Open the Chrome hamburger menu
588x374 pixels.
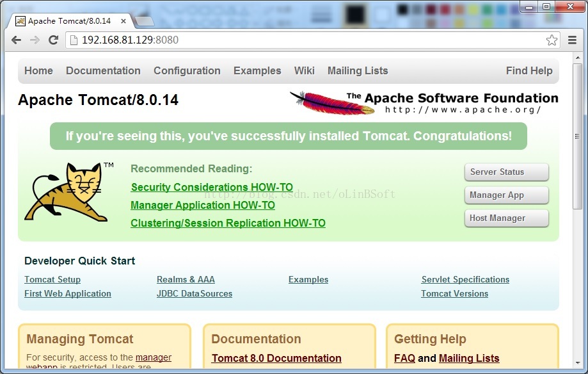(572, 40)
